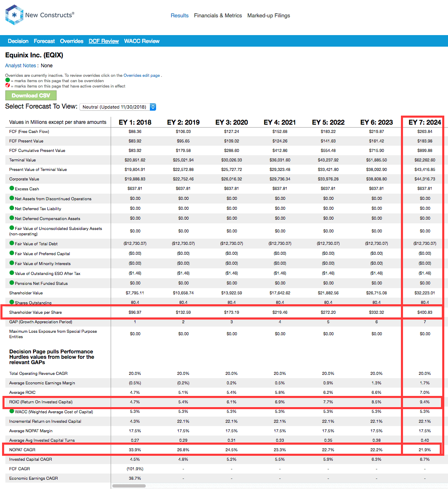Click the Invested Capital CAGR row label
The width and height of the screenshot is (448, 495).
pyautogui.click(x=30, y=459)
